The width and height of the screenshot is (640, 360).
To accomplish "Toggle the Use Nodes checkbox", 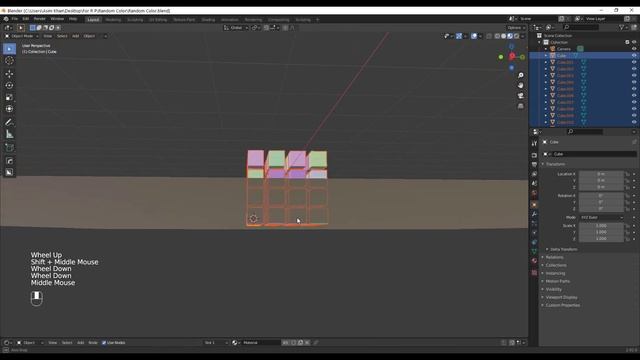I will 104,343.
